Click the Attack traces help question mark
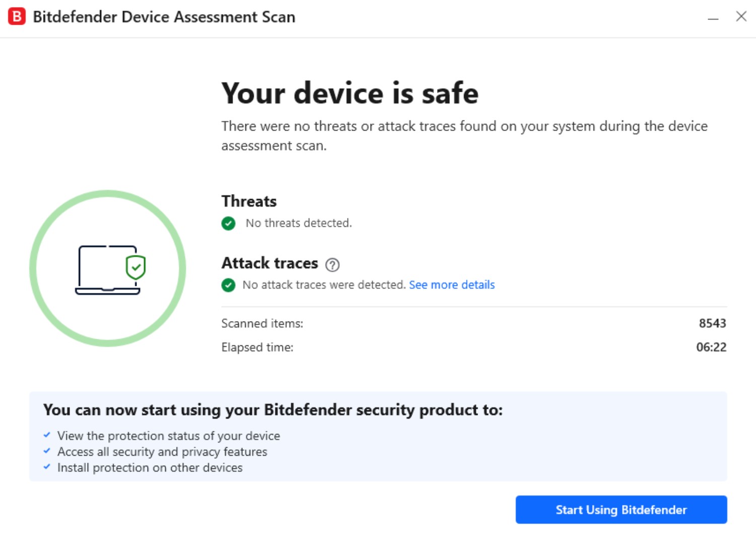Image resolution: width=756 pixels, height=553 pixels. (332, 264)
